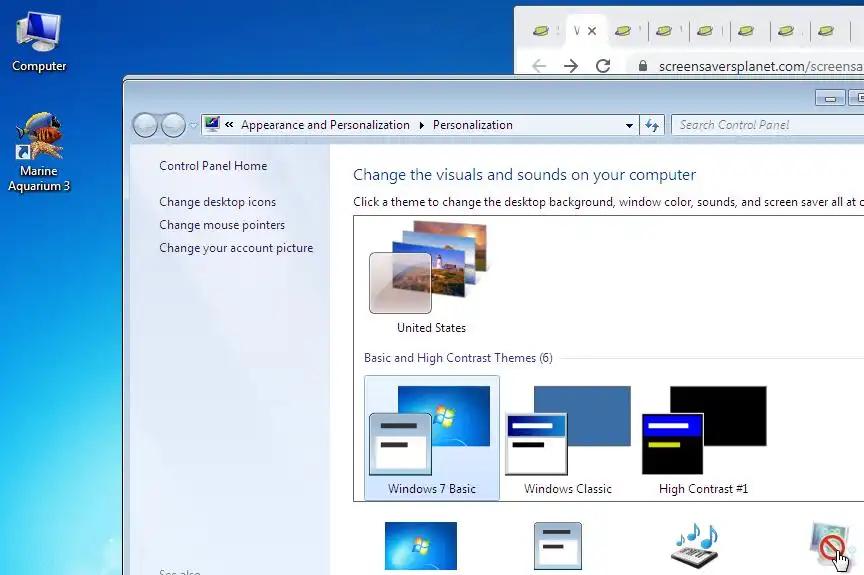Expand the breadcrumb arrow after Appearance and Personalization

[x=422, y=126]
